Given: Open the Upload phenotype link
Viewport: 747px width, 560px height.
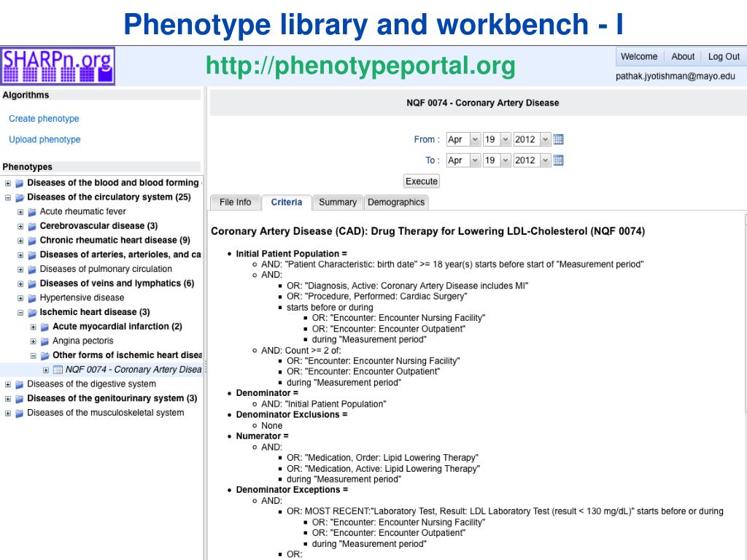Looking at the screenshot, I should click(44, 139).
